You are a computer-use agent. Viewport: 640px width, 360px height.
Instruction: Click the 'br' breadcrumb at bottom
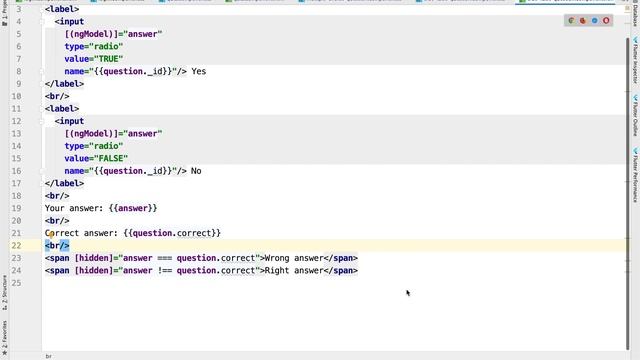(x=49, y=356)
